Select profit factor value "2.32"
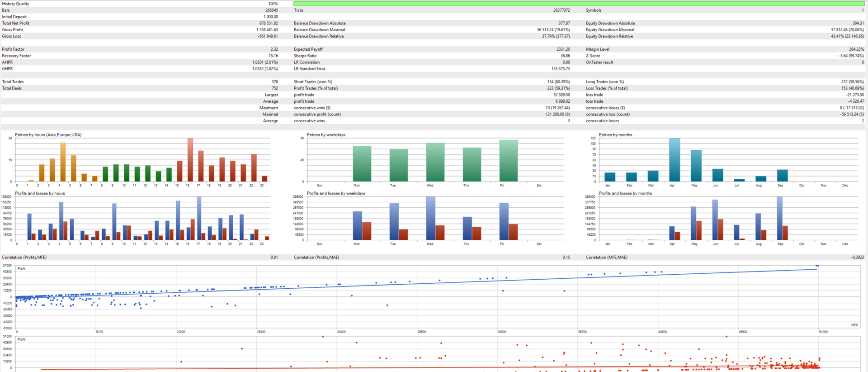 click(274, 49)
